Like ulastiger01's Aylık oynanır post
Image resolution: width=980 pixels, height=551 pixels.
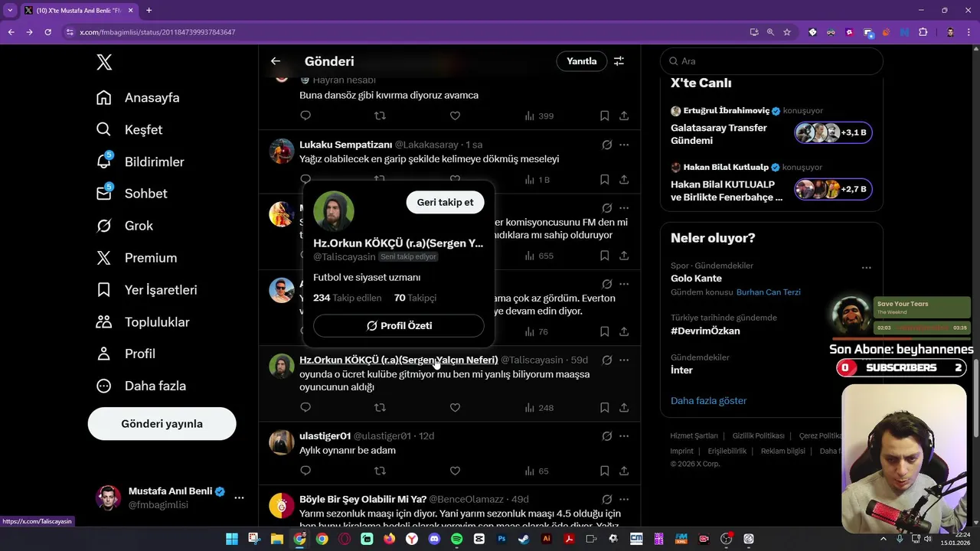point(455,471)
